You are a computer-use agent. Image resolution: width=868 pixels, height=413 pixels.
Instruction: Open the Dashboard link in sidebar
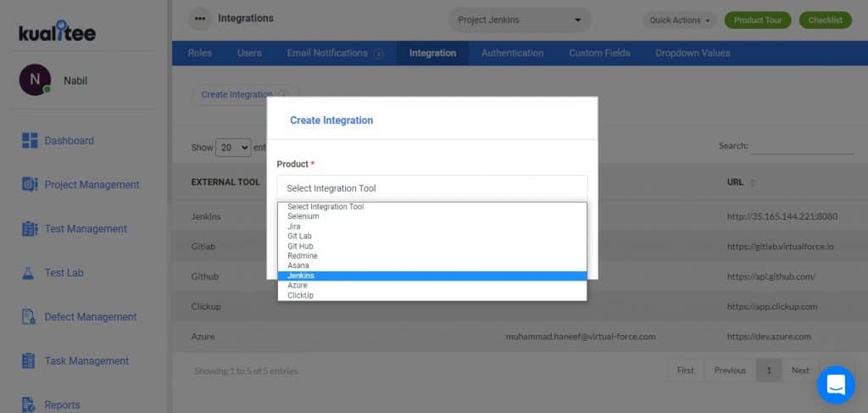tap(70, 141)
